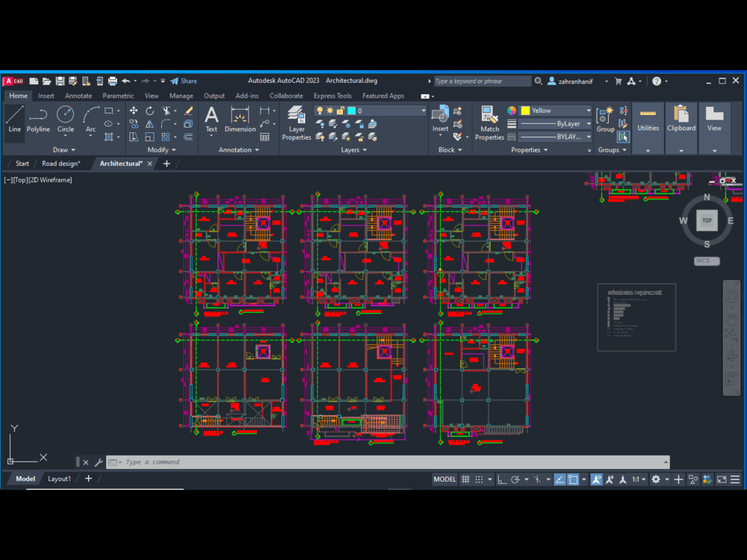Click the Group tool
The height and width of the screenshot is (560, 747).
tap(605, 119)
